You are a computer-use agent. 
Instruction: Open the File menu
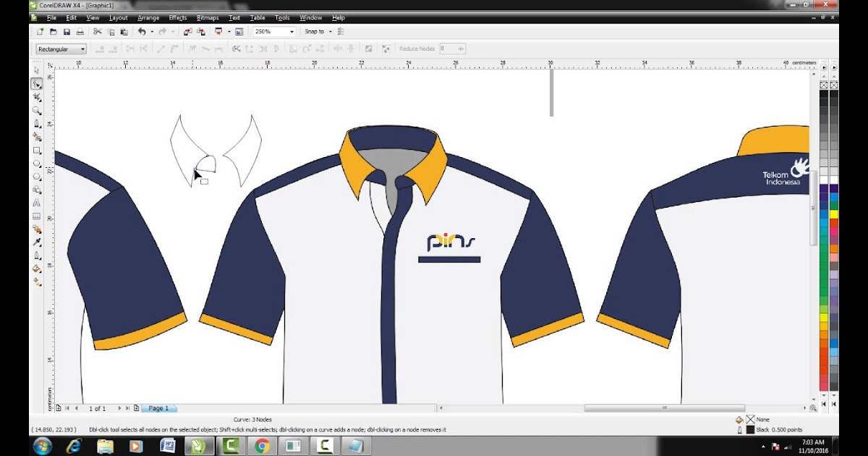pos(51,17)
